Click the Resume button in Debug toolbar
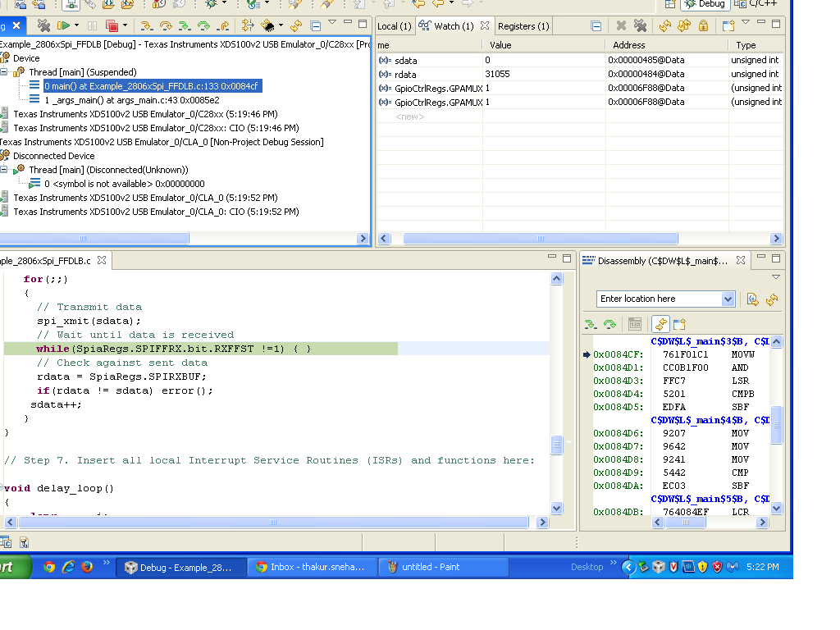 (x=63, y=26)
